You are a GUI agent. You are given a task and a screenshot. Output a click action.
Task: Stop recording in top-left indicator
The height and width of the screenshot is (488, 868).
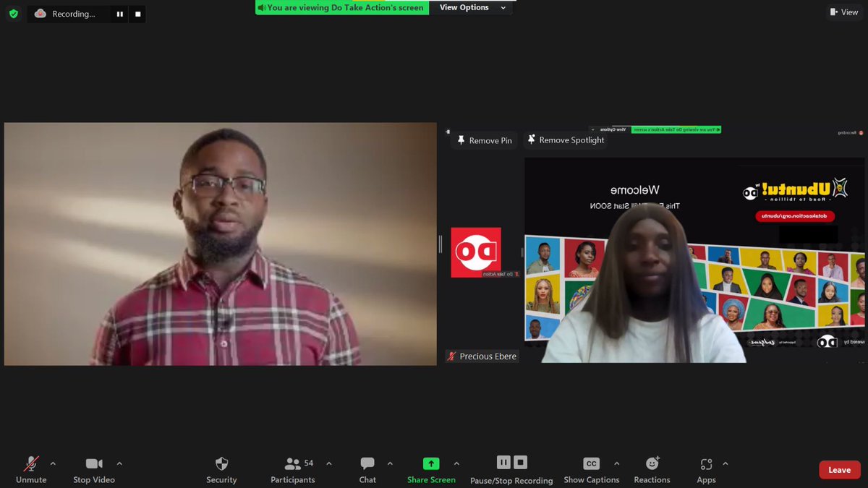pyautogui.click(x=137, y=14)
